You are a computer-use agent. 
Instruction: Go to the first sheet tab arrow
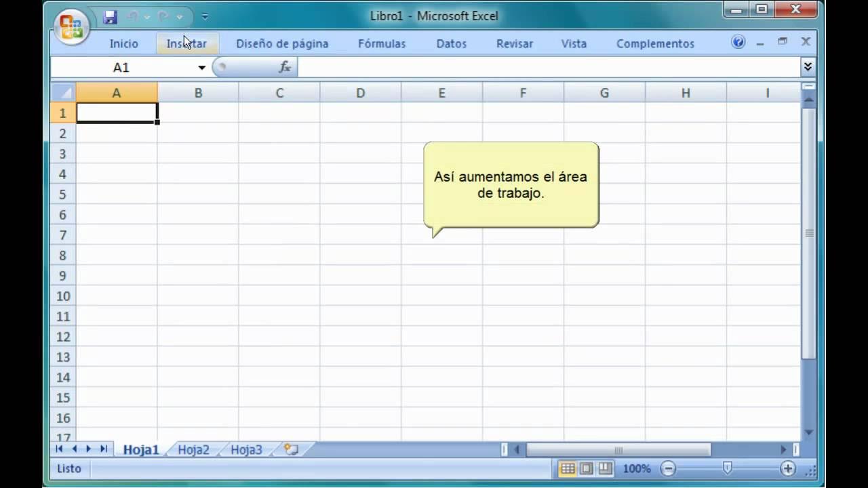(60, 449)
